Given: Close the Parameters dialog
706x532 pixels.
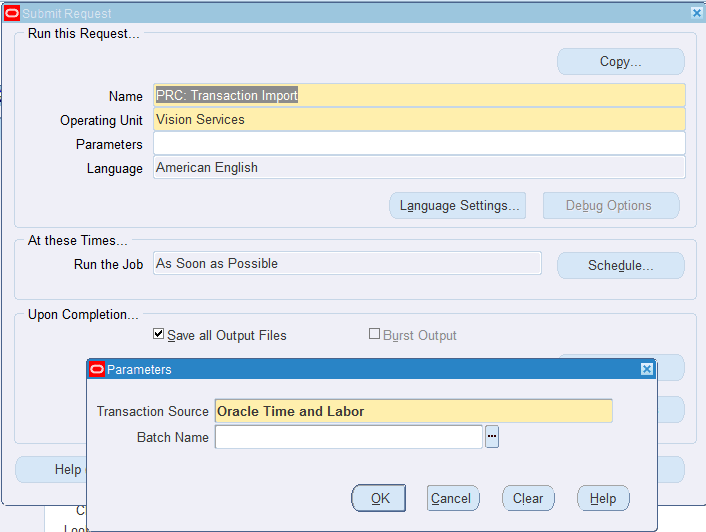Looking at the screenshot, I should click(647, 369).
